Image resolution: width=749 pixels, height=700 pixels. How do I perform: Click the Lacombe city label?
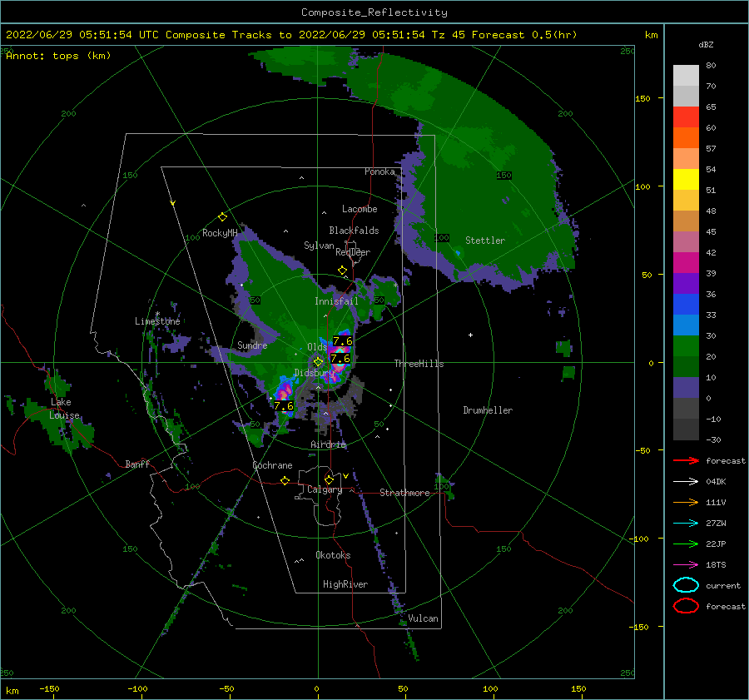point(360,209)
